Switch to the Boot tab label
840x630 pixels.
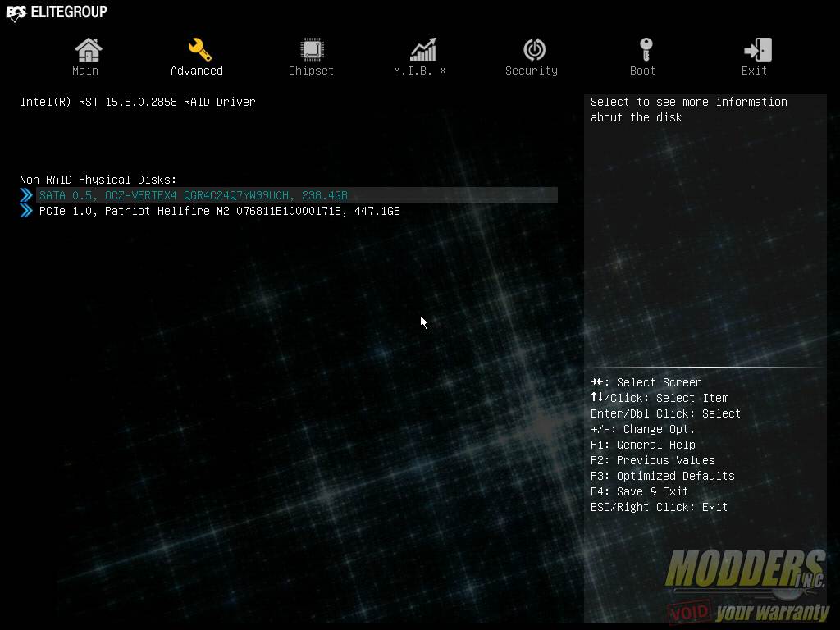[x=642, y=71]
